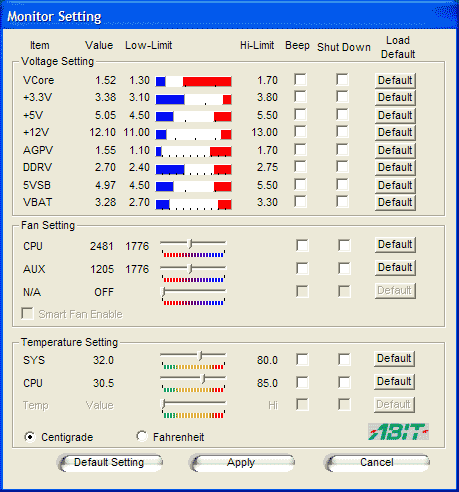Load default for CPU temperature
The height and width of the screenshot is (492, 459).
coord(394,382)
